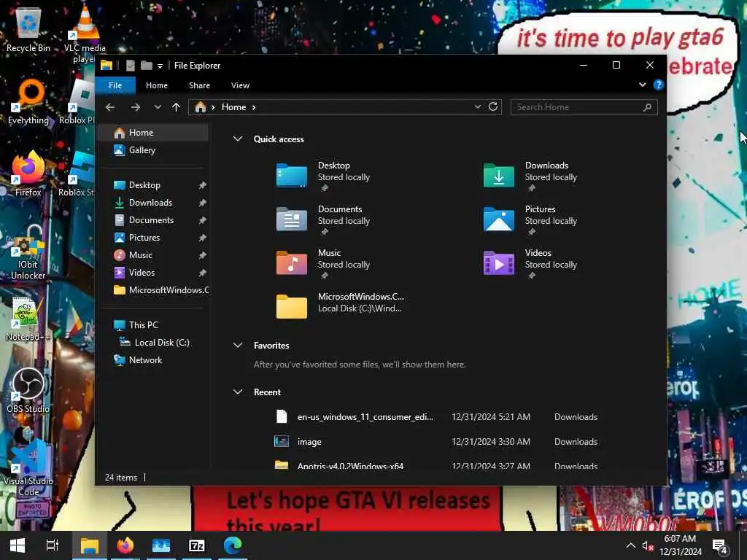
Task: Open Windows Start menu
Action: coord(18,545)
